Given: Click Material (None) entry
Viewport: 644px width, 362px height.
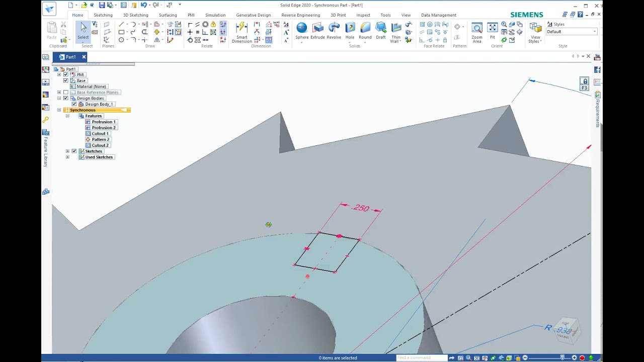Looking at the screenshot, I should coord(91,86).
